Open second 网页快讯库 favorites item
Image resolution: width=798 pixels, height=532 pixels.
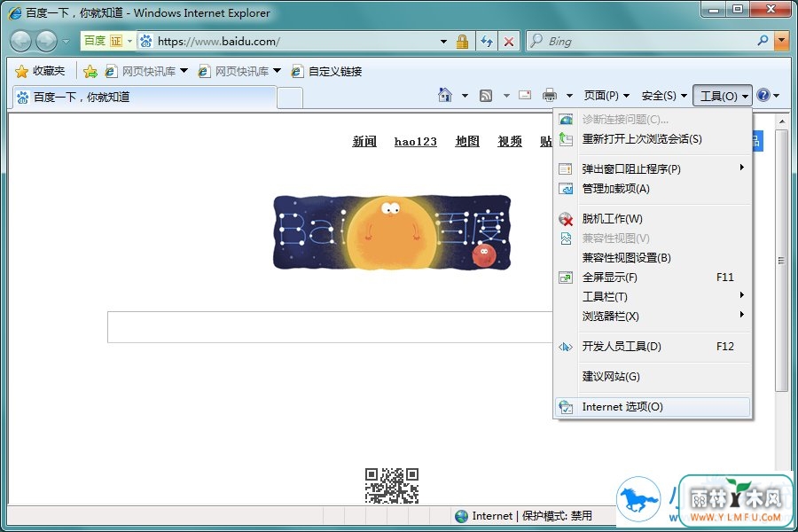pos(239,71)
